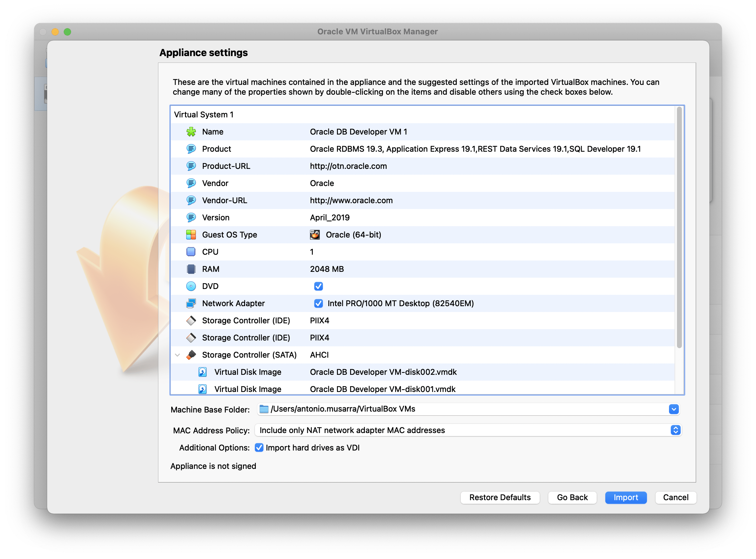Click the yellow minimize window button
This screenshot has height=559, width=756.
click(55, 32)
